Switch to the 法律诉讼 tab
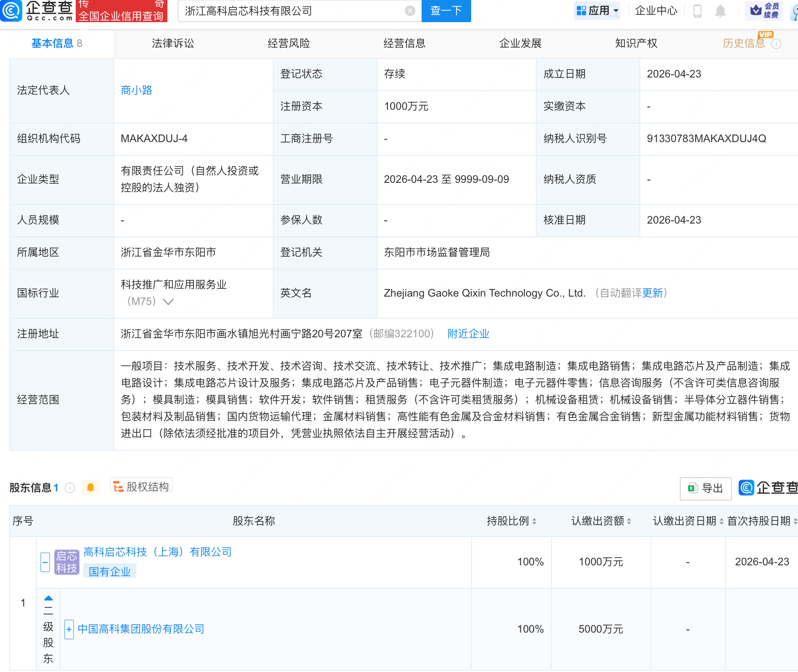798x672 pixels. [172, 43]
